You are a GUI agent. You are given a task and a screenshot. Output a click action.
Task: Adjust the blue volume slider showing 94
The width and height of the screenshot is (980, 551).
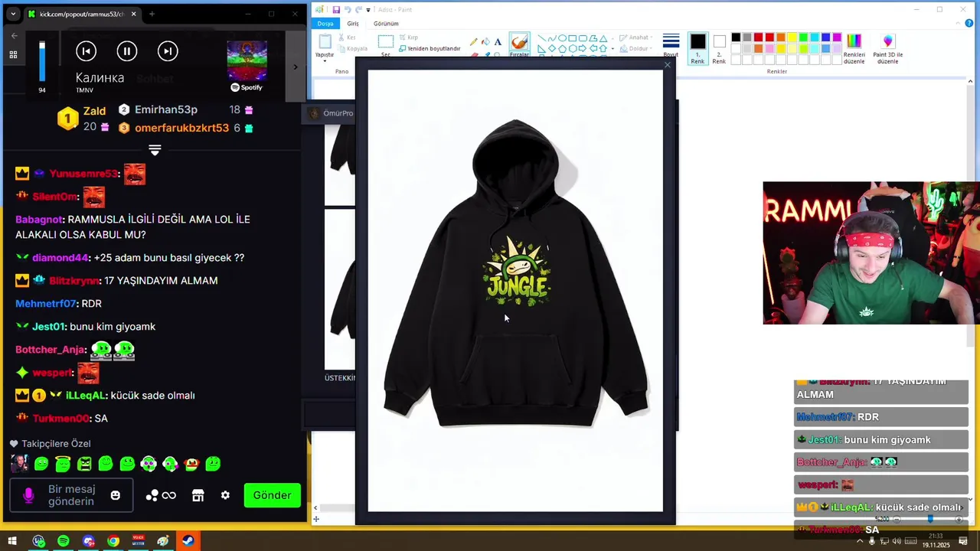[x=42, y=61]
